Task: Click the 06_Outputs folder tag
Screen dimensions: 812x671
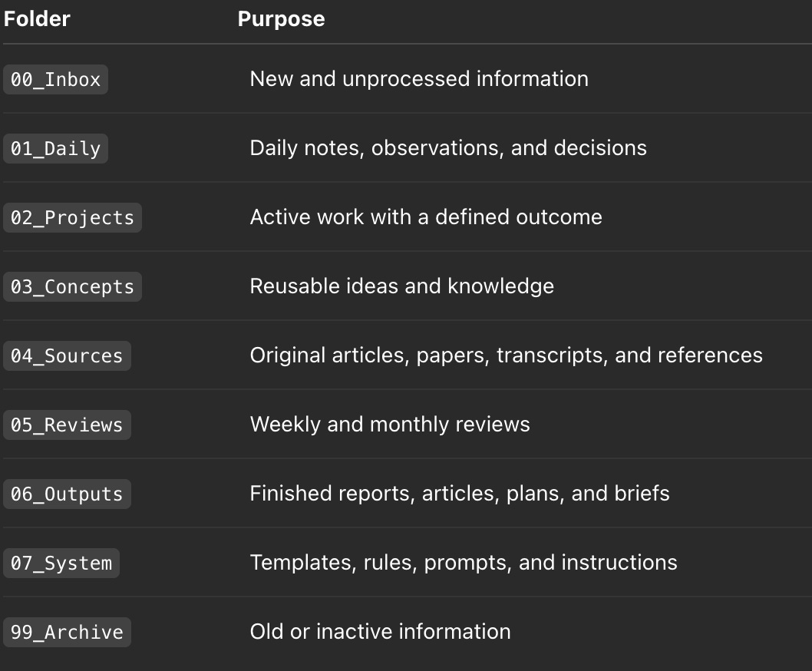Action: [x=67, y=494]
